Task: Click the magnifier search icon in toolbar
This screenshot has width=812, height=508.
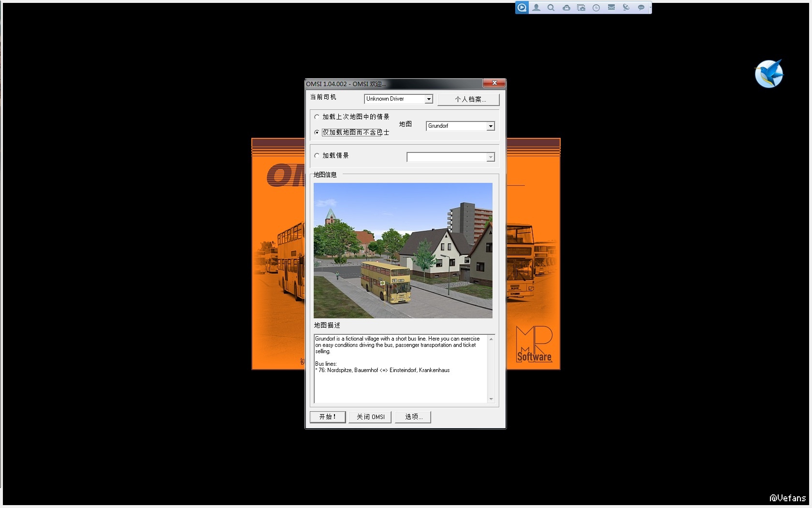Action: point(551,8)
